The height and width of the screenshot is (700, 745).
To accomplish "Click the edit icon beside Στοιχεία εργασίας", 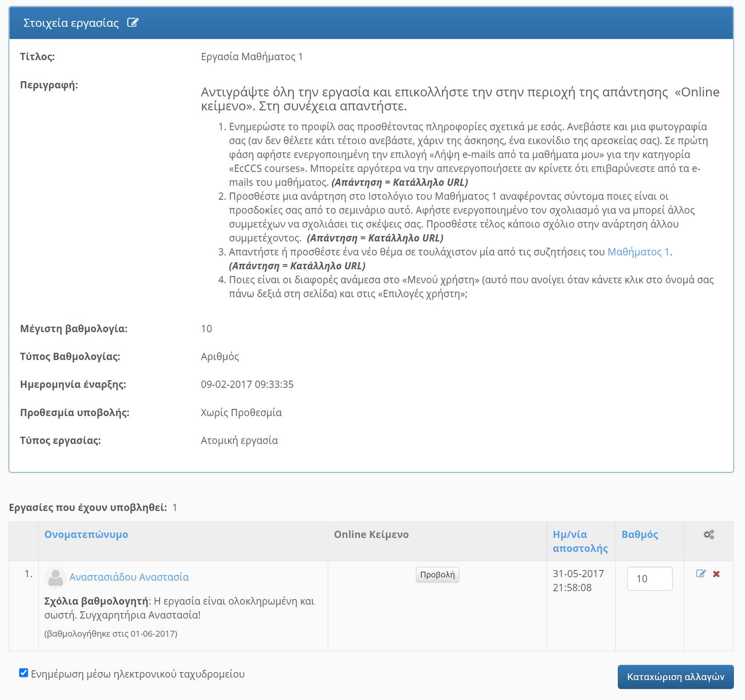I will (133, 23).
